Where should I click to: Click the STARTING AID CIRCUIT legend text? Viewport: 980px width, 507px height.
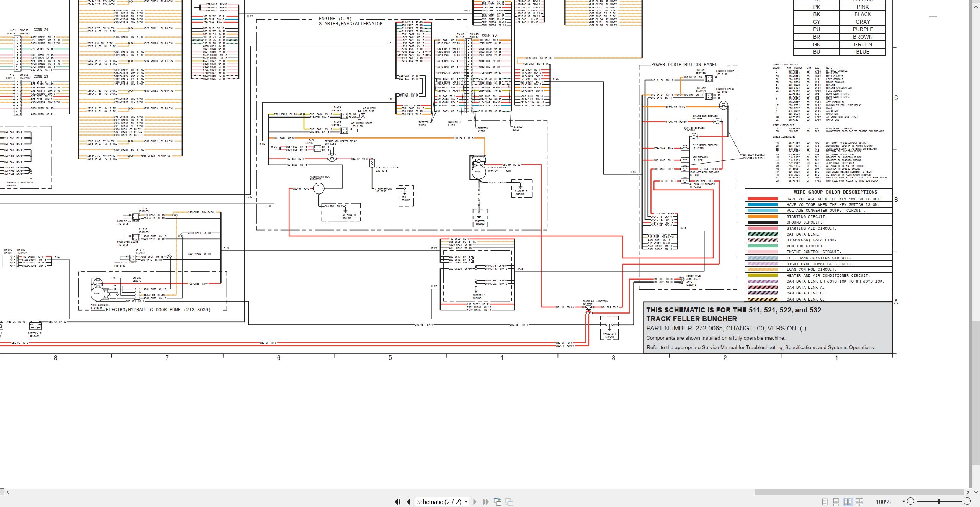click(x=811, y=229)
